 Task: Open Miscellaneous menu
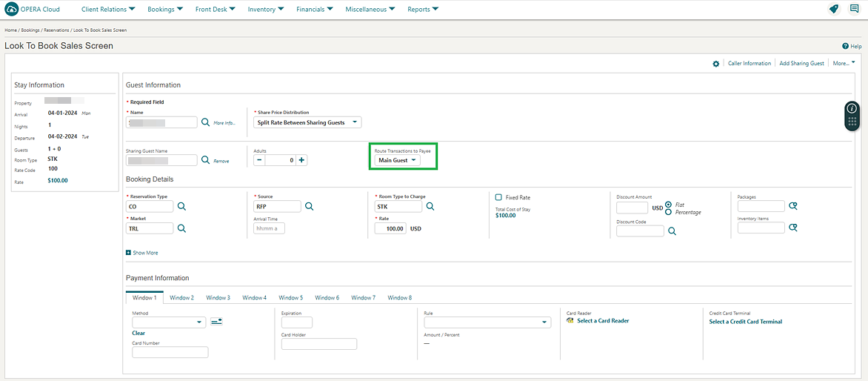click(370, 9)
